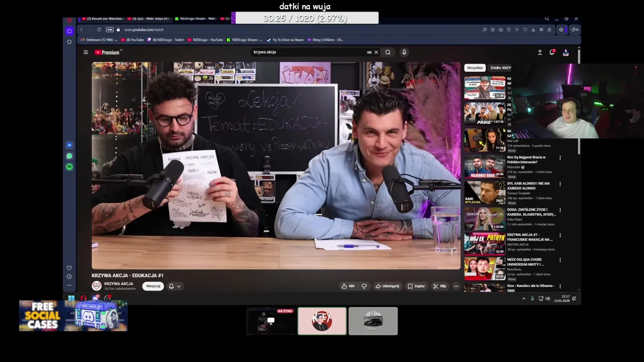Open the 'Bitwy | G4Skins' bookmark
Image resolution: width=644 pixels, height=362 pixels.
[325, 40]
